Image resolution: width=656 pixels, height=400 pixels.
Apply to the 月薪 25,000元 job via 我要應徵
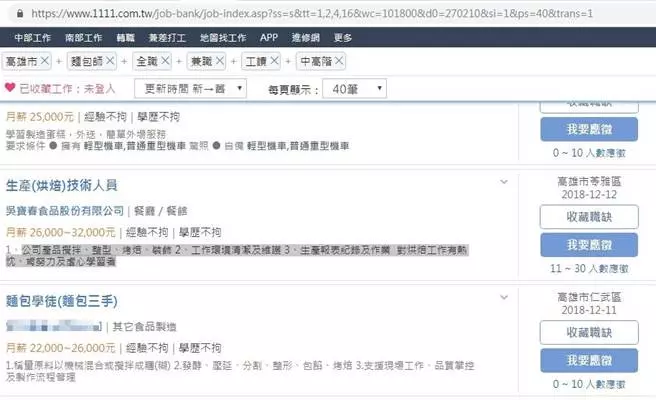pyautogui.click(x=589, y=129)
